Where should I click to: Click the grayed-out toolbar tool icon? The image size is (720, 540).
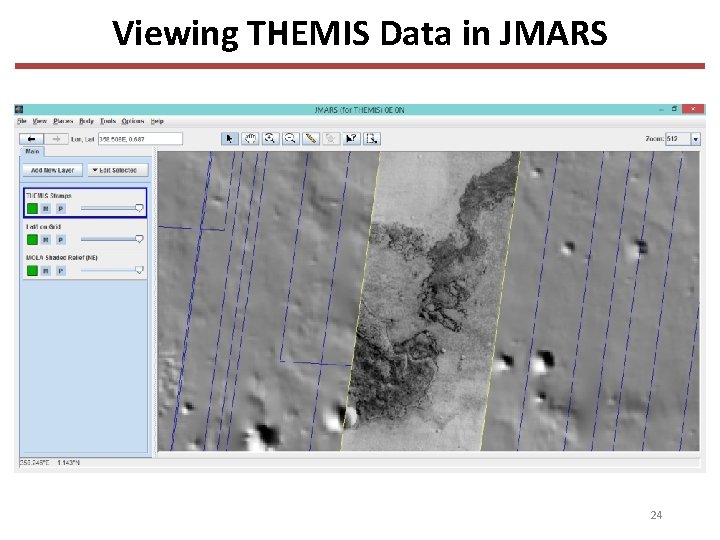tap(331, 139)
